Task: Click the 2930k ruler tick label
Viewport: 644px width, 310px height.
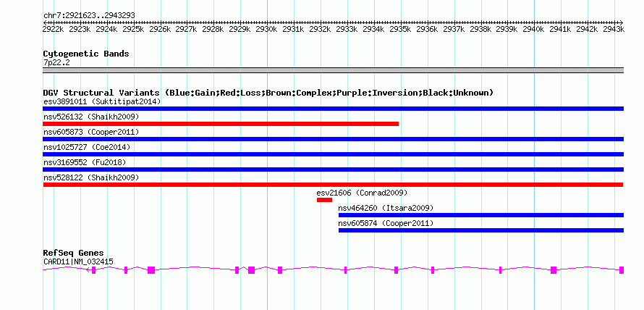Action: pos(268,29)
